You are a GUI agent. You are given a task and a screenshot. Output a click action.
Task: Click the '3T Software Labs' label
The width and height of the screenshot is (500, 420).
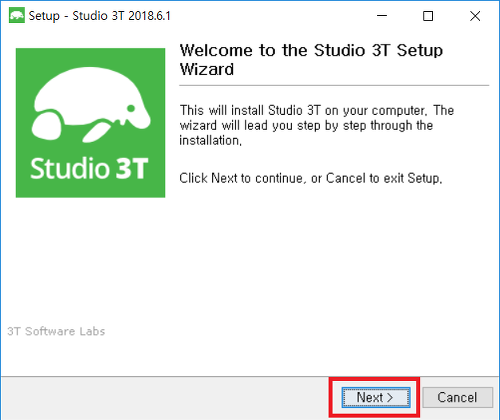(56, 331)
